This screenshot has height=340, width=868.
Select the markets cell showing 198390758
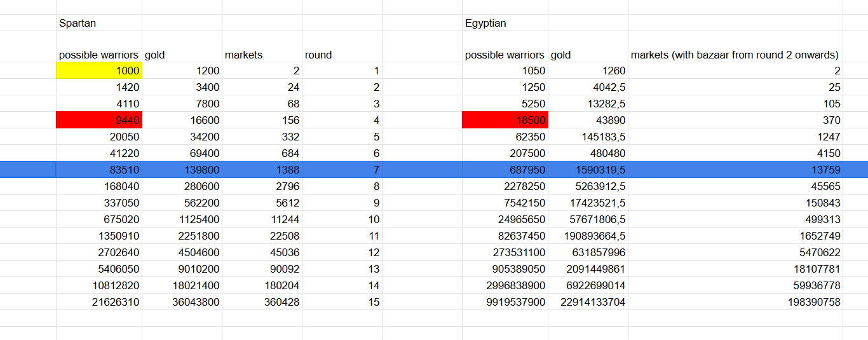tap(735, 302)
